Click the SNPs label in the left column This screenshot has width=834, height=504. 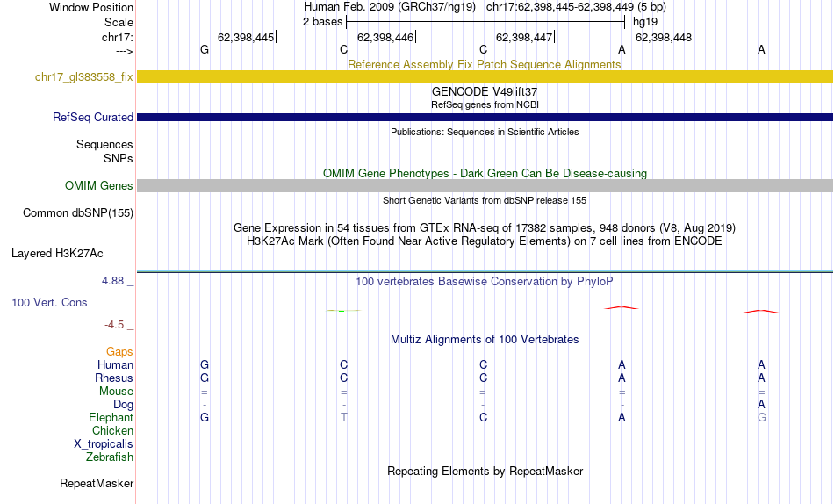(x=119, y=159)
